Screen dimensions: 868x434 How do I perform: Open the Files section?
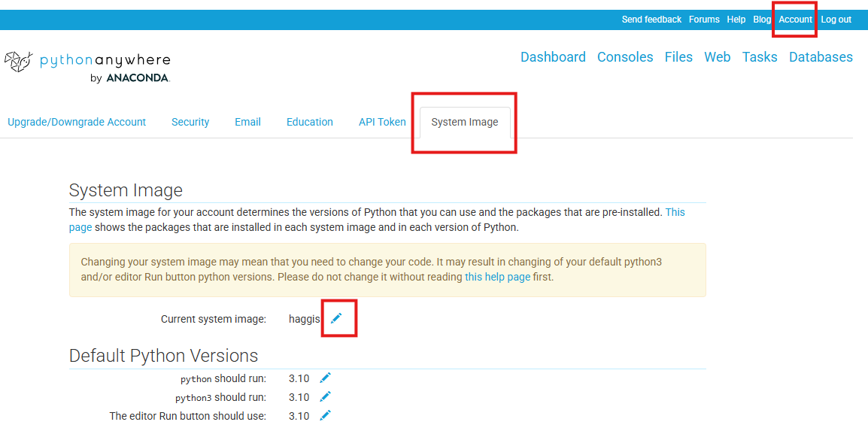coord(678,57)
